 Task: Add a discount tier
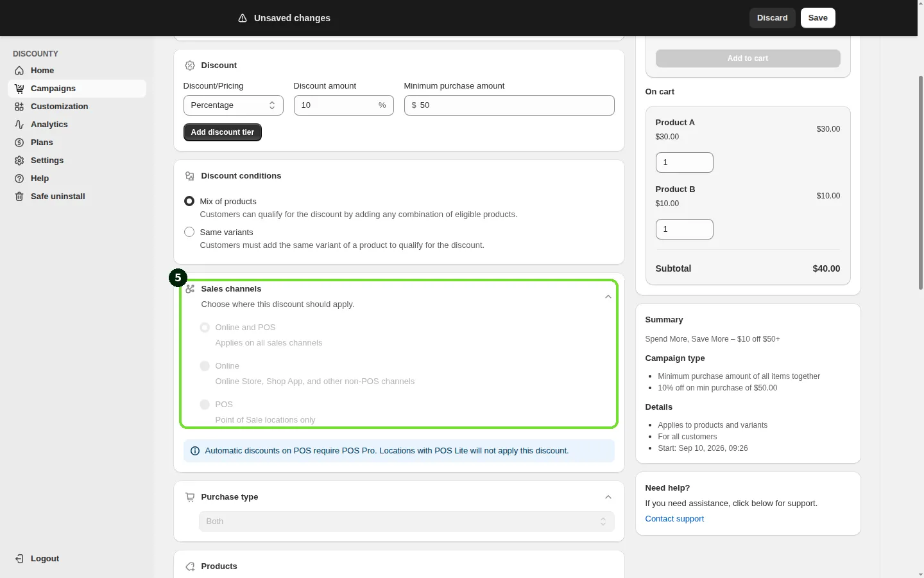223,132
